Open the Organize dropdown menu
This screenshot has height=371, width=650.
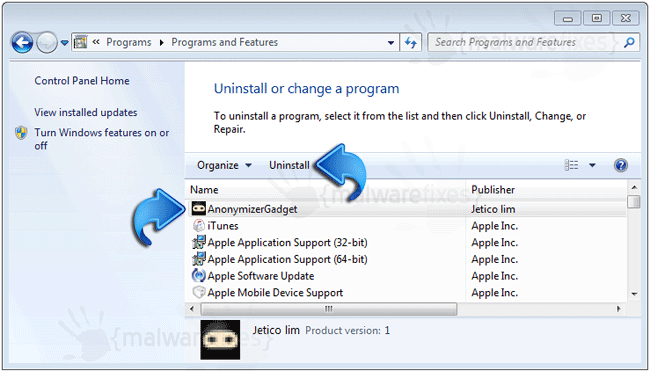tap(224, 165)
